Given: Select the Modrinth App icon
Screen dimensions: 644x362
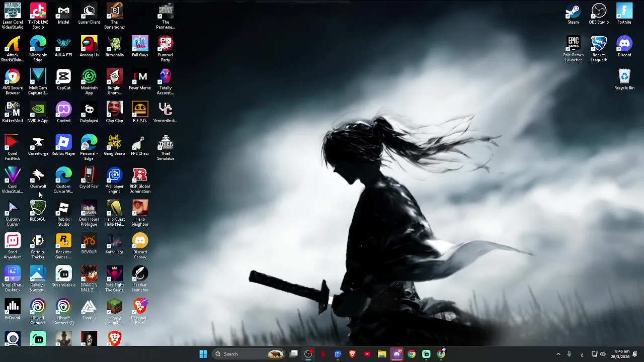Looking at the screenshot, I should [89, 81].
